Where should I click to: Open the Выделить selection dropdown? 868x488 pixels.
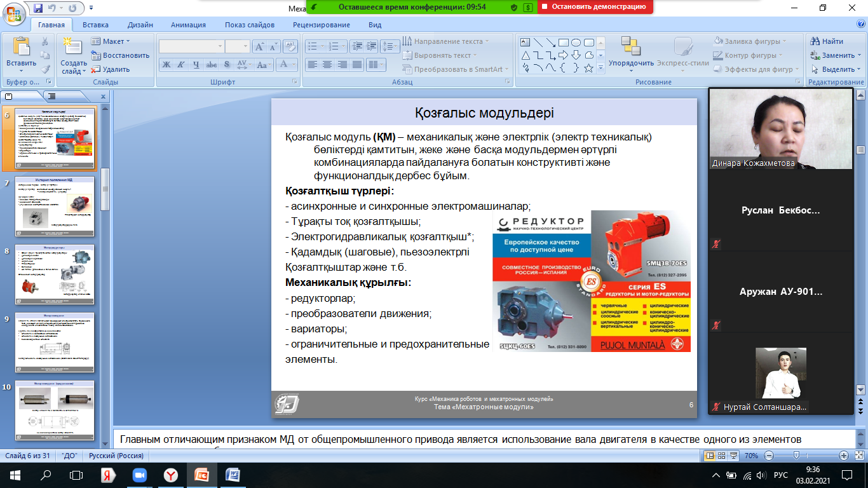(836, 69)
